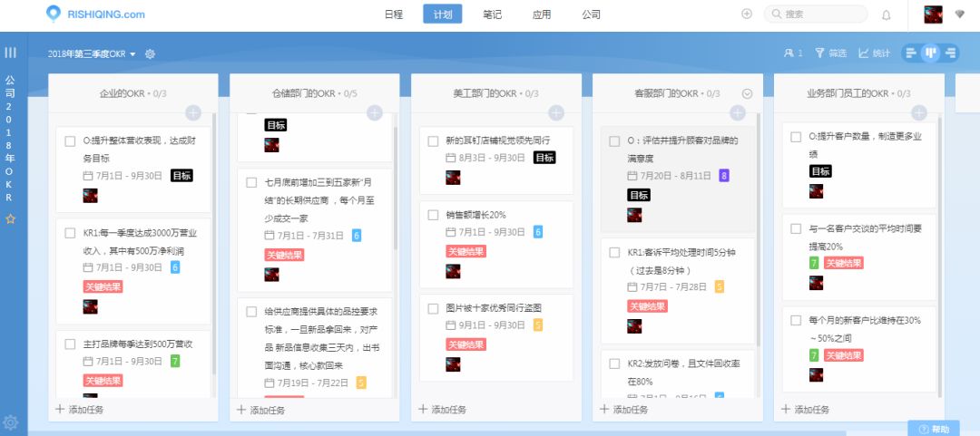
Task: Expand 客服部门的OKR column options chevron
Action: [747, 93]
